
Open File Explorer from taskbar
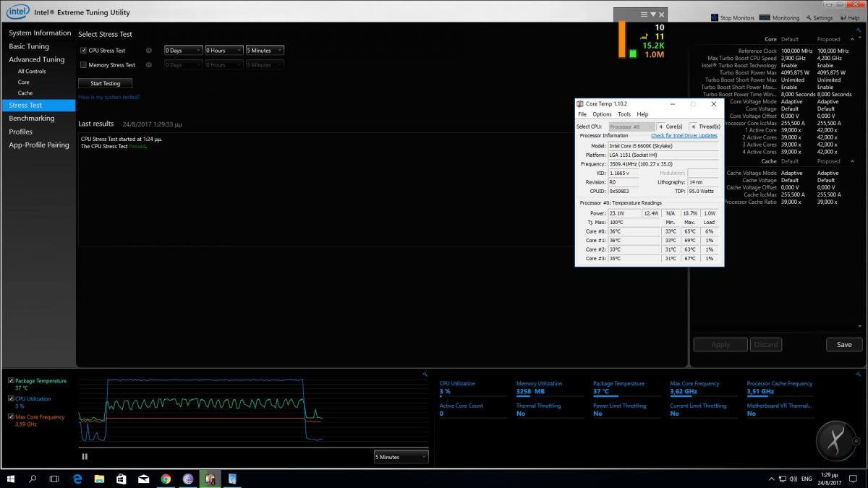pos(99,479)
